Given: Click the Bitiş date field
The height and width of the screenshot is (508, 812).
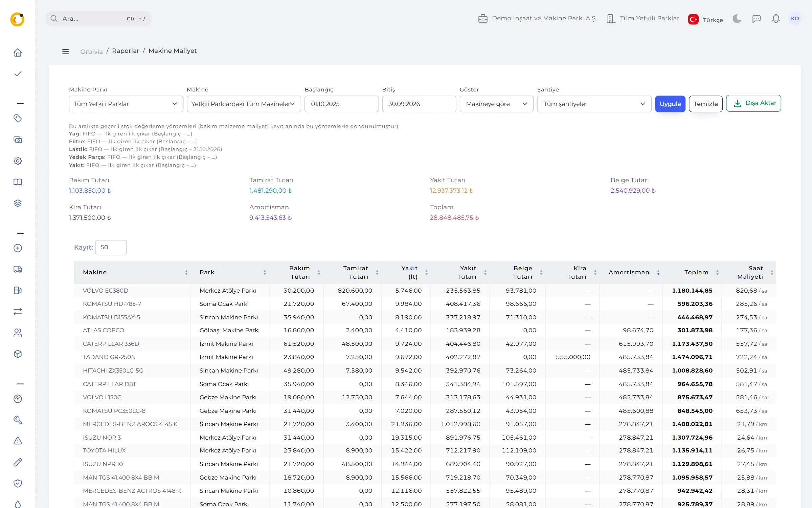Looking at the screenshot, I should pyautogui.click(x=419, y=104).
